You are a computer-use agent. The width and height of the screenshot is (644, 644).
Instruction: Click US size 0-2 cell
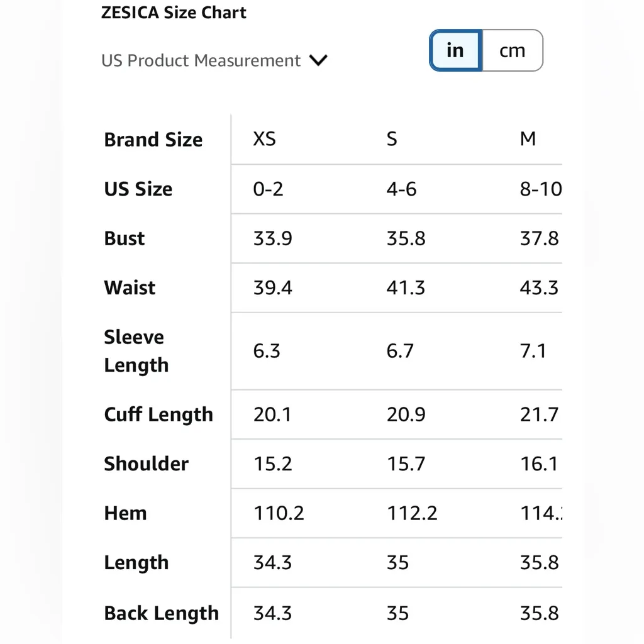point(269,189)
